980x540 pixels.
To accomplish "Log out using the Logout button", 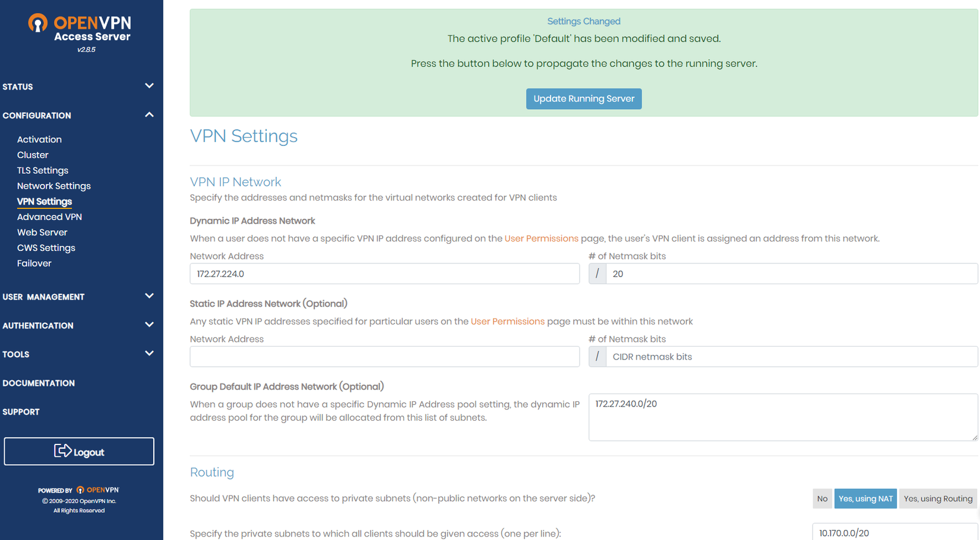I will click(x=79, y=452).
